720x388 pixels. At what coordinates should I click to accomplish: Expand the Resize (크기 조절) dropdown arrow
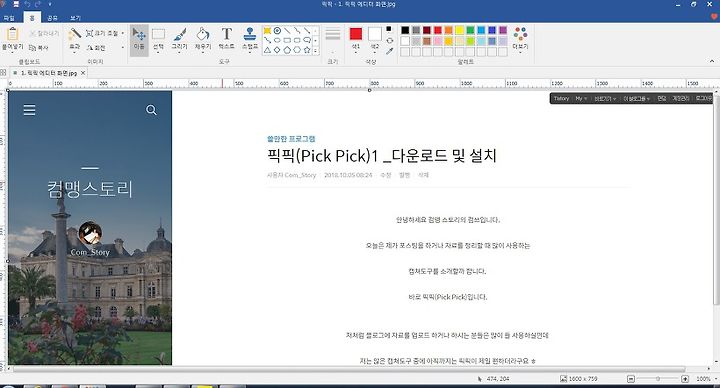pos(123,34)
